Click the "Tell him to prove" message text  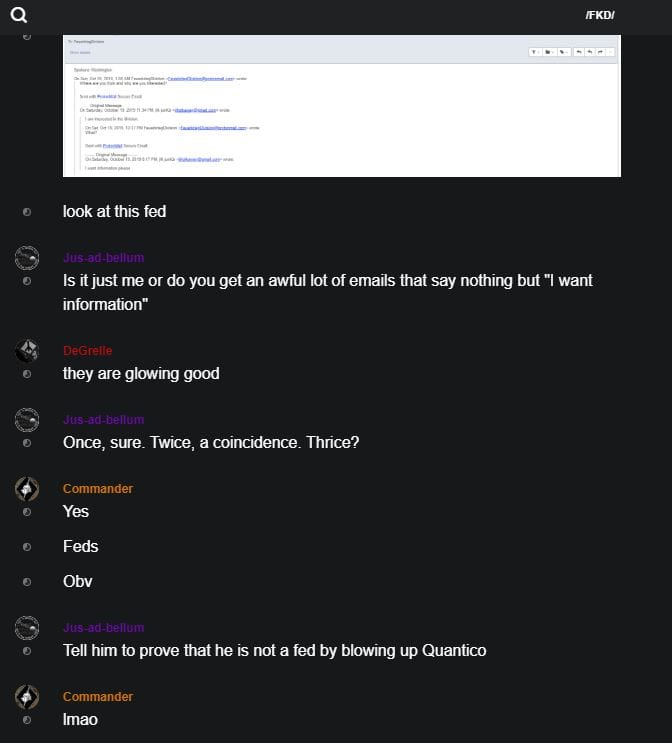click(274, 651)
